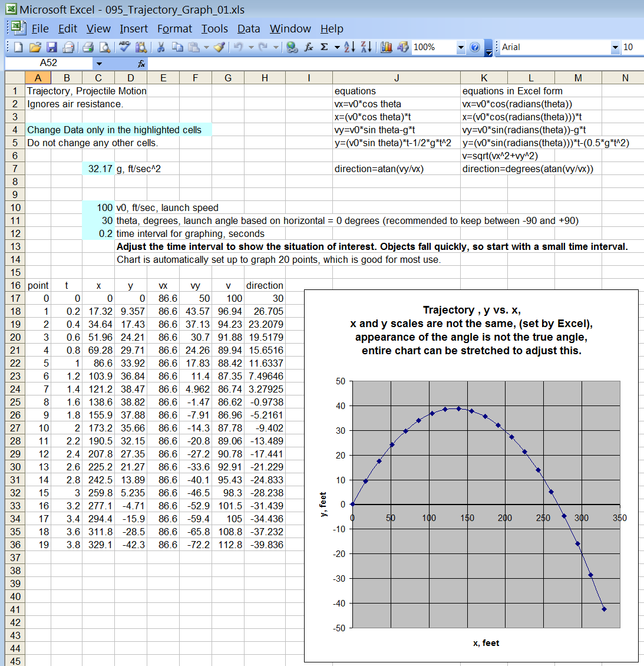Open the Chart Wizard icon
The image size is (644, 666).
387,47
